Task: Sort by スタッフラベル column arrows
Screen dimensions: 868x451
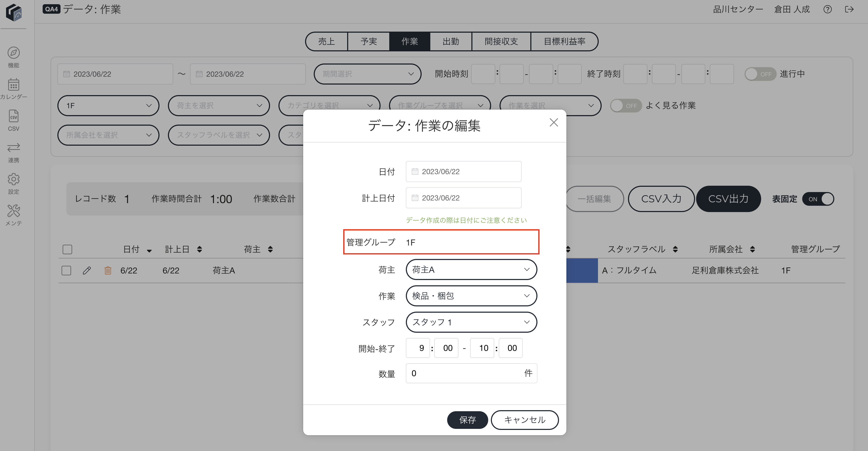Action: 675,249
